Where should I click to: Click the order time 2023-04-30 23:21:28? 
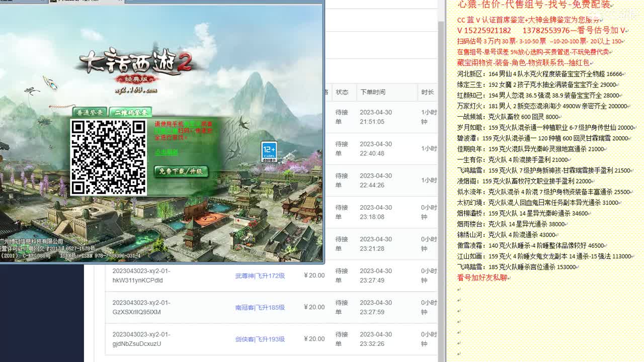(x=376, y=243)
